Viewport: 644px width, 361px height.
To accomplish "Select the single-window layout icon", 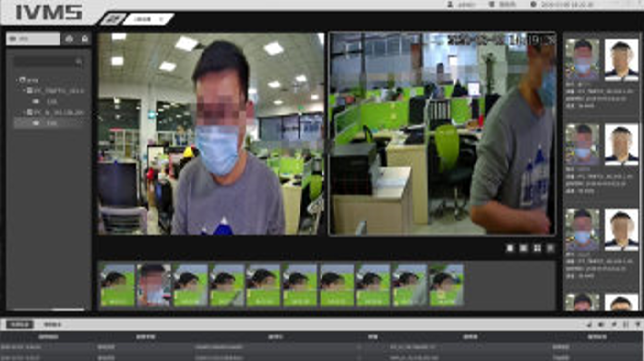I will pyautogui.click(x=510, y=248).
